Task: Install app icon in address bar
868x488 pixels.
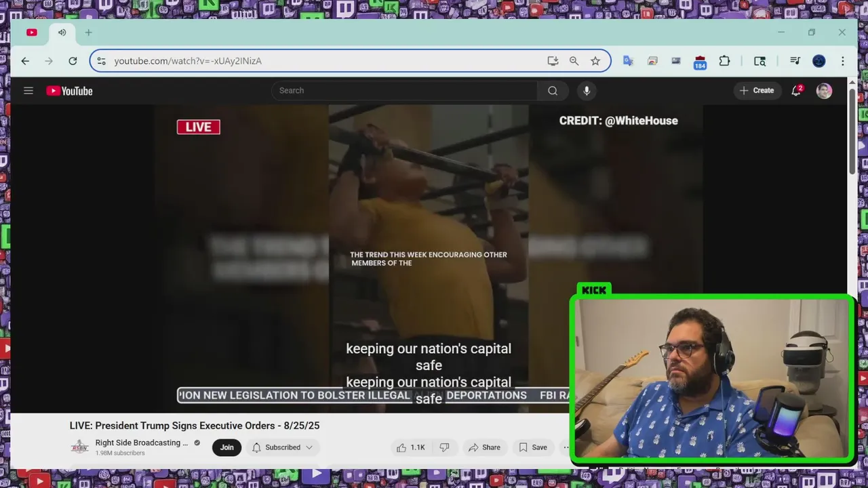Action: (553, 61)
